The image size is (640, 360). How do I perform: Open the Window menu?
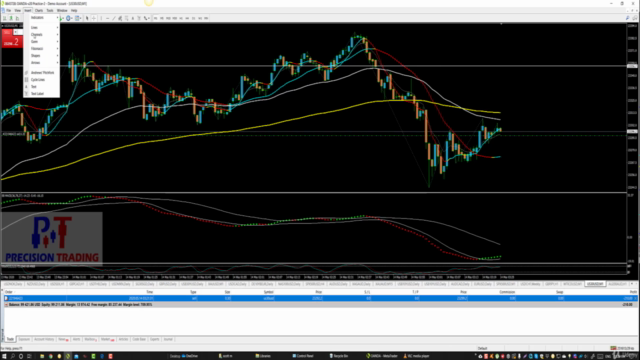(x=62, y=10)
